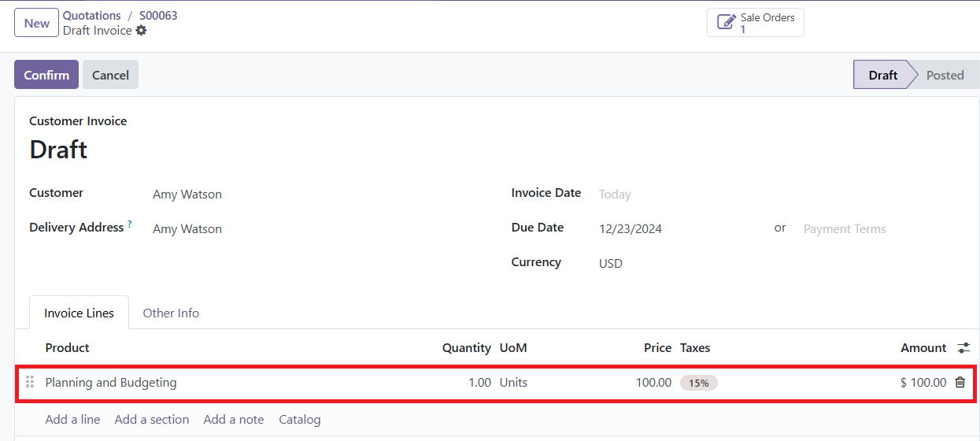980x441 pixels.
Task: Grab the drag handle on invoice line
Action: coord(30,382)
